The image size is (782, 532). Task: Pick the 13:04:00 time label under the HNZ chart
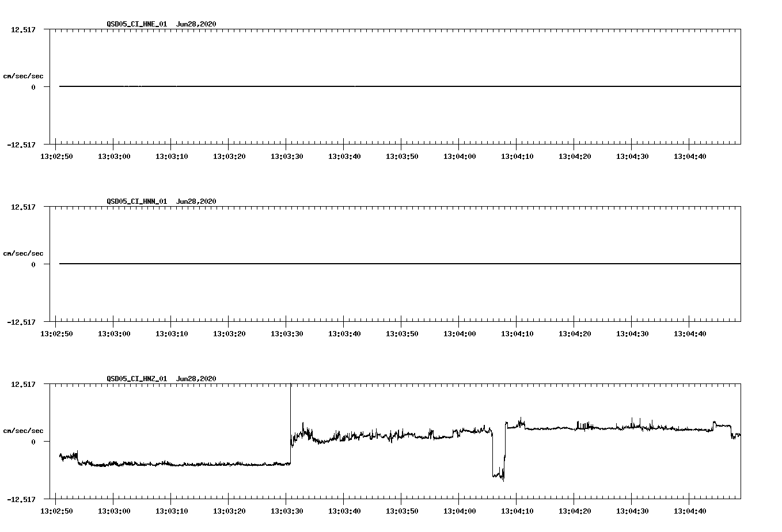coord(460,511)
